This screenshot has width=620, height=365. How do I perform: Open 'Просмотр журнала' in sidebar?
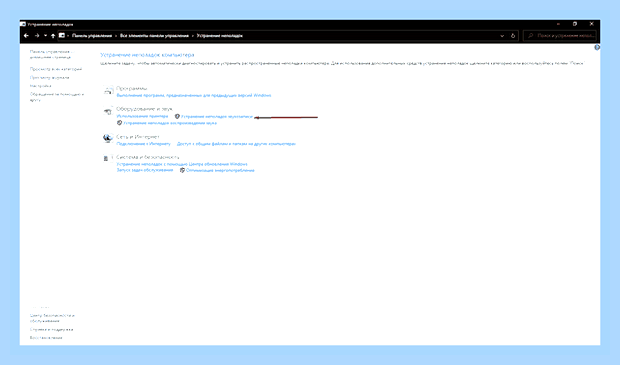point(49,78)
